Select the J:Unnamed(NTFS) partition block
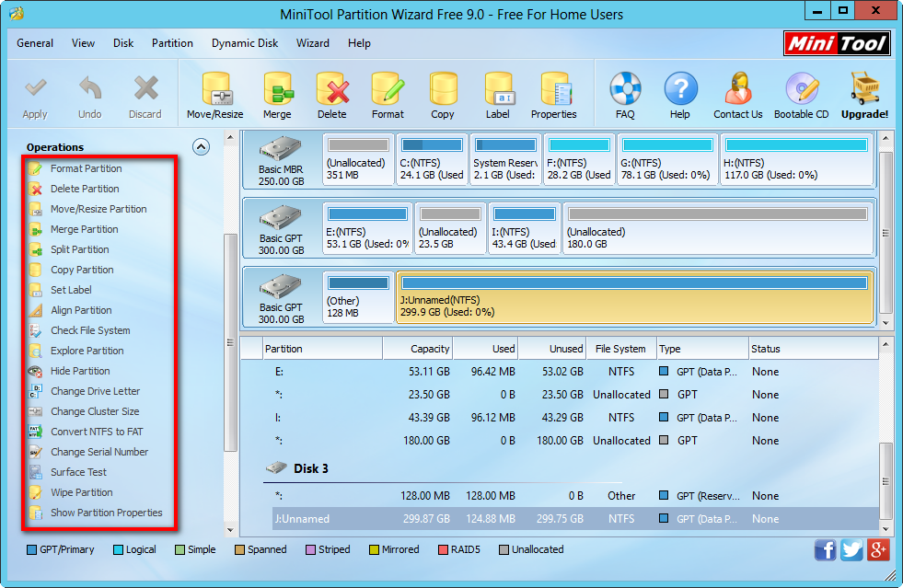The height and width of the screenshot is (588, 903). click(x=635, y=297)
